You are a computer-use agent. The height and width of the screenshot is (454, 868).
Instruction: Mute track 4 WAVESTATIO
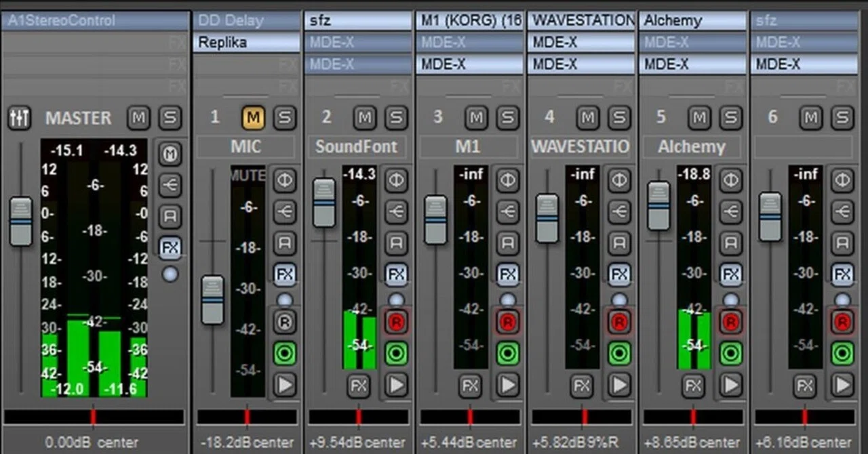(x=588, y=118)
